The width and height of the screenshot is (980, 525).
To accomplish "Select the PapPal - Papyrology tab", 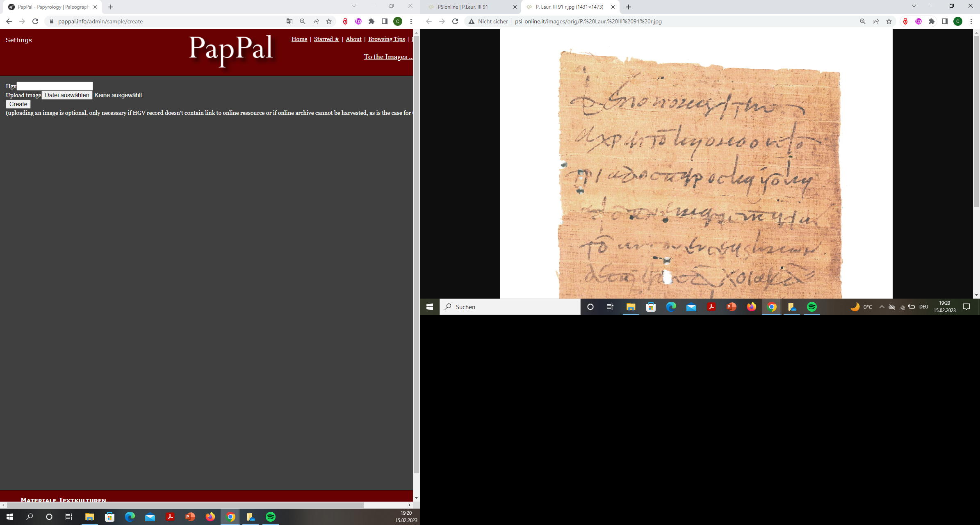I will coord(52,7).
